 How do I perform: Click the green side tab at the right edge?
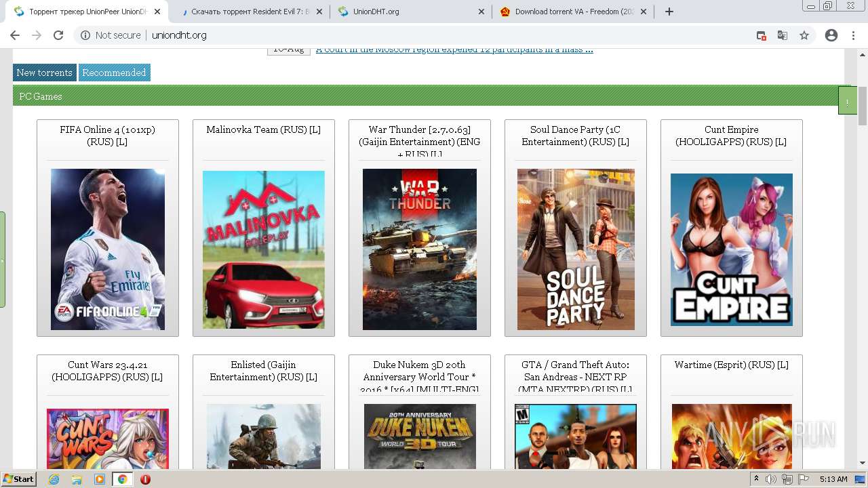coord(848,100)
